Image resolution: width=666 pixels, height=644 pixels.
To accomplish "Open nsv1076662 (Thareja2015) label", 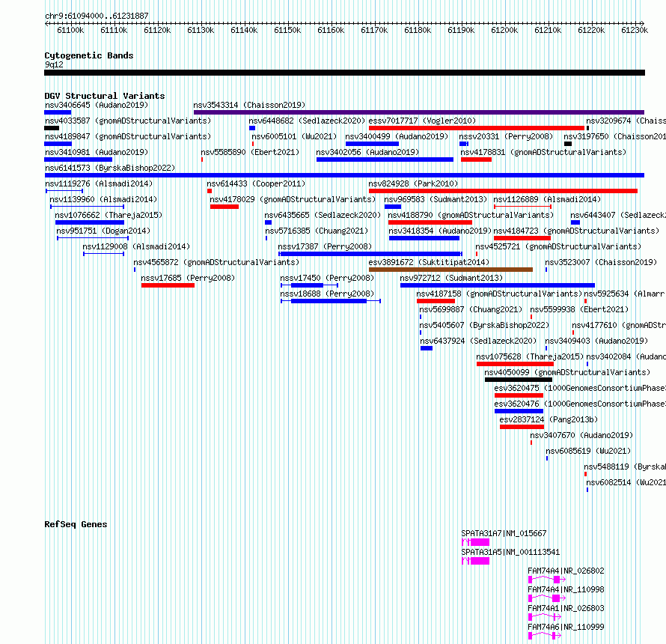I will [109, 215].
